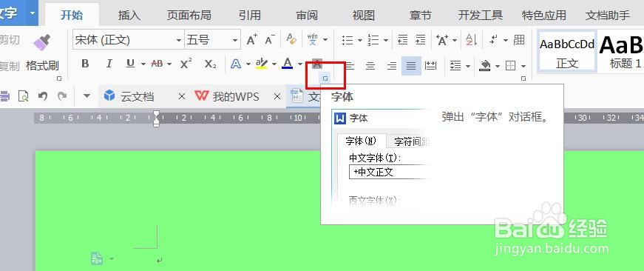644x271 pixels.
Task: Apply the yellow highlight color
Action: pyautogui.click(x=261, y=64)
